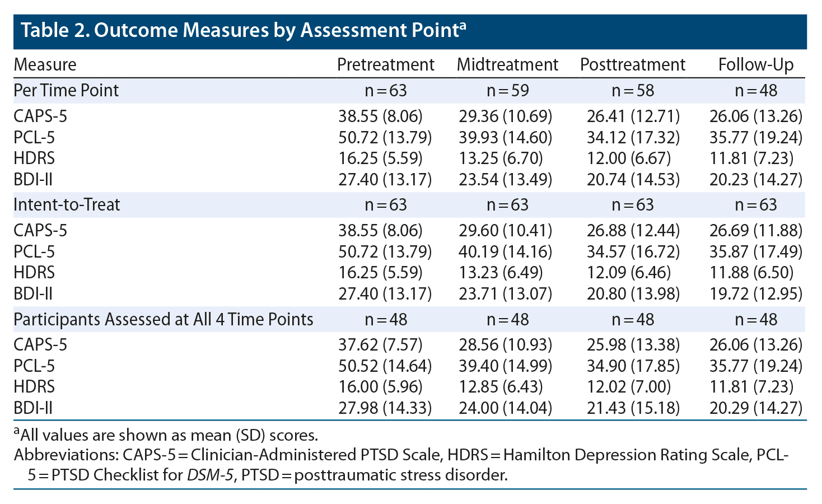Screen dimensions: 822x504
Task: Click the n = 59 midtreatment sample size
Action: point(507,91)
